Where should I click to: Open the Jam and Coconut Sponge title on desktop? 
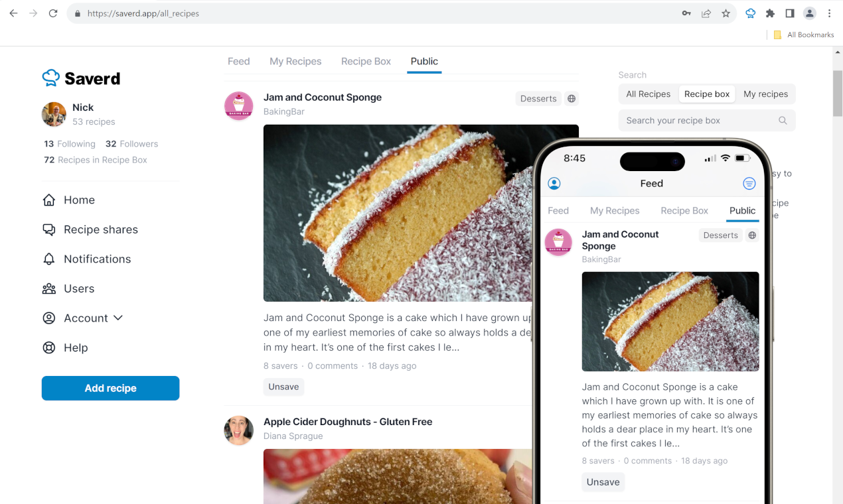point(323,97)
